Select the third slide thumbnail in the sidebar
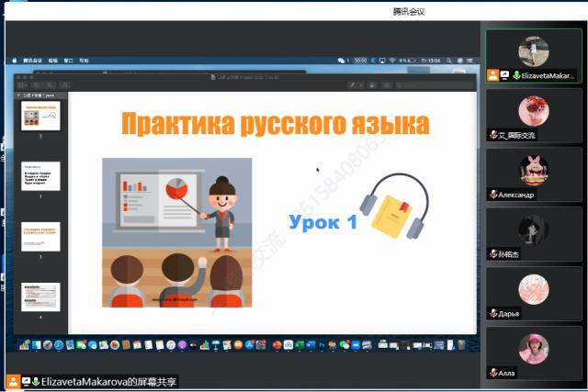The image size is (588, 392). 40,236
